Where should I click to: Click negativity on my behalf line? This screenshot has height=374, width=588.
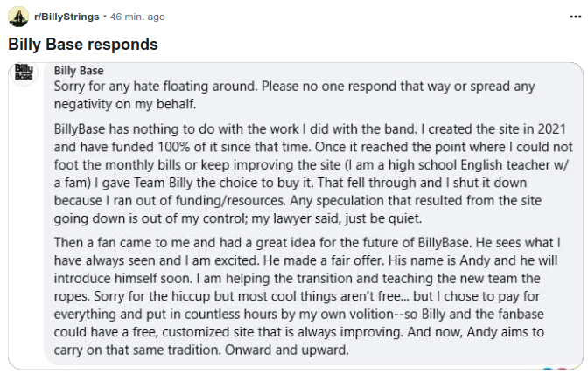125,104
